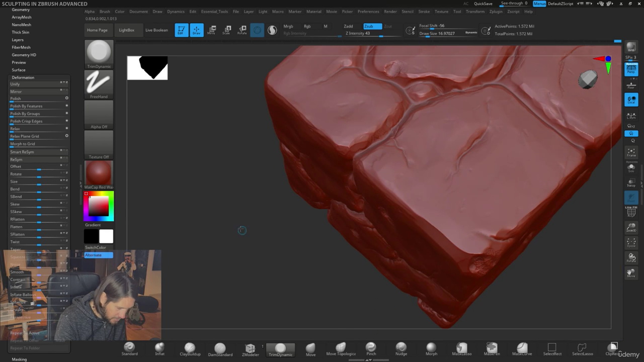Select the Pinch brush

(x=371, y=349)
